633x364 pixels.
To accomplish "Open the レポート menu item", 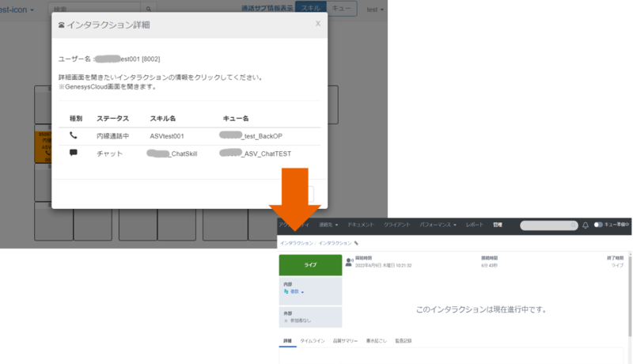I will [474, 225].
